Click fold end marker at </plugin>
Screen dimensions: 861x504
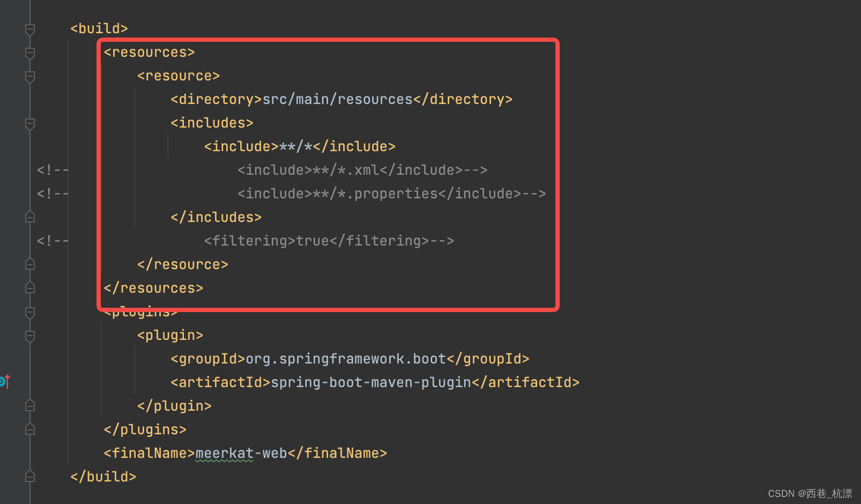click(x=30, y=405)
